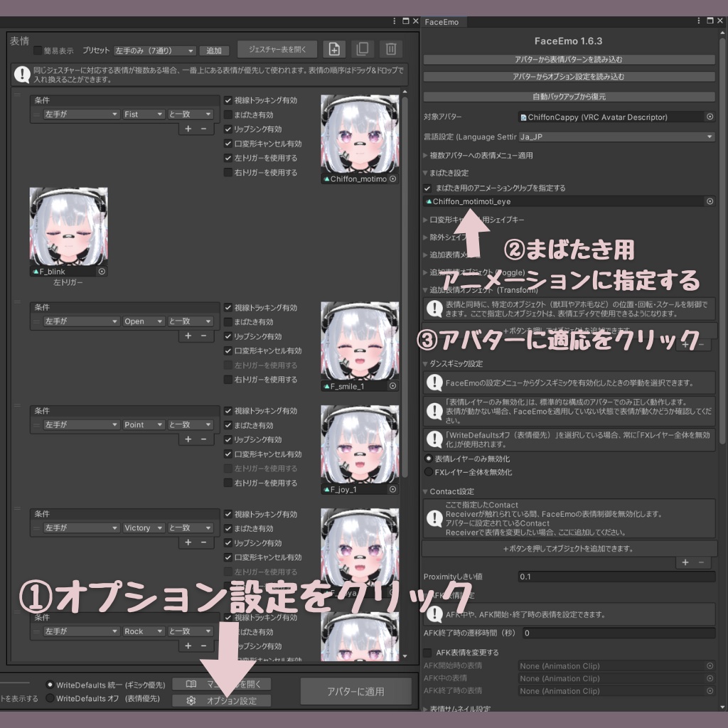Click the add new gesture table icon
728x728 pixels.
click(x=334, y=48)
